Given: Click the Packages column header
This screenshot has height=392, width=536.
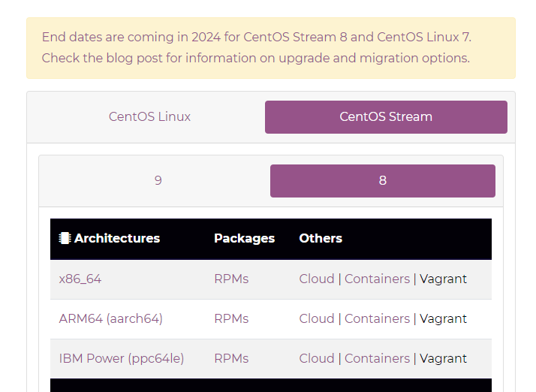Looking at the screenshot, I should pos(245,238).
